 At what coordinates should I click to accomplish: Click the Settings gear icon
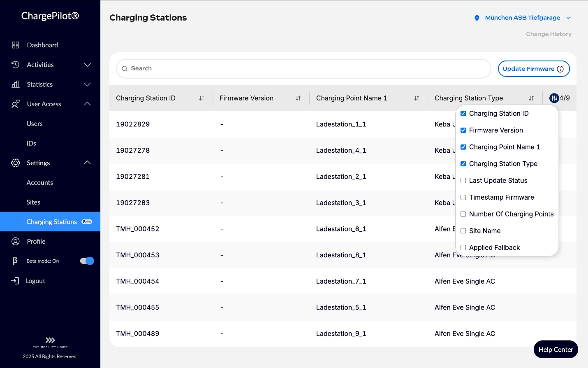click(x=15, y=163)
